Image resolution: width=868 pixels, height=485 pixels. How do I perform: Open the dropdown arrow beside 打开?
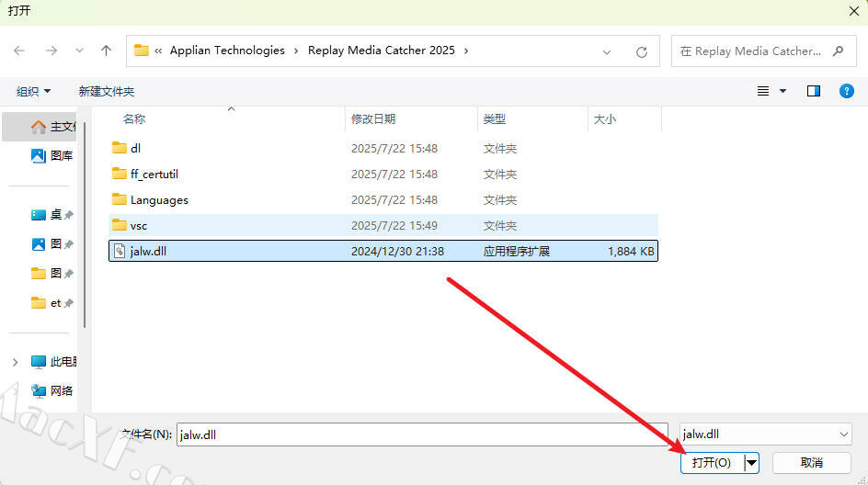click(x=751, y=463)
